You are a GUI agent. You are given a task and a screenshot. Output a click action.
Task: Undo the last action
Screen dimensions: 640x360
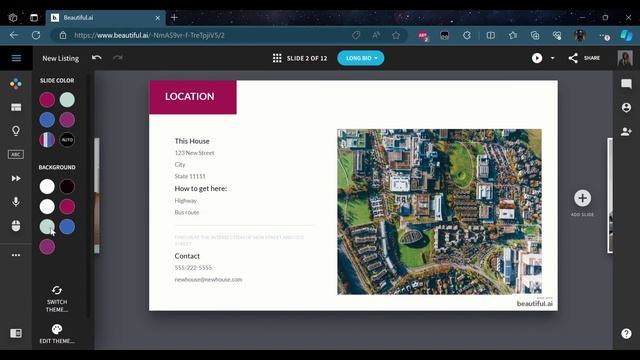coord(97,58)
